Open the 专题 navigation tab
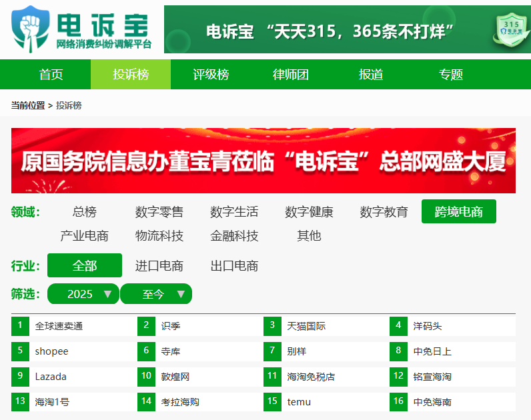The image size is (531, 420). (x=450, y=75)
